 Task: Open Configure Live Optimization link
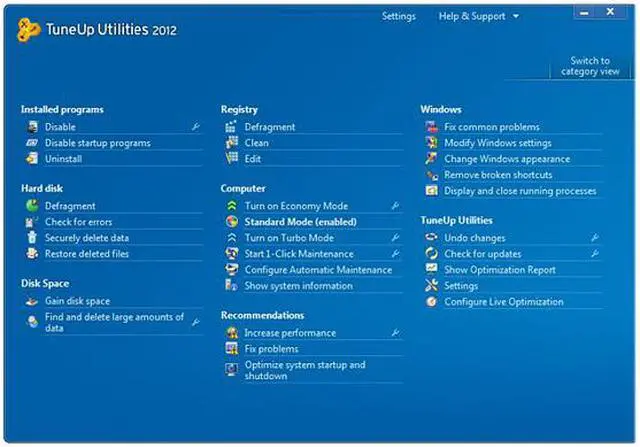(504, 302)
